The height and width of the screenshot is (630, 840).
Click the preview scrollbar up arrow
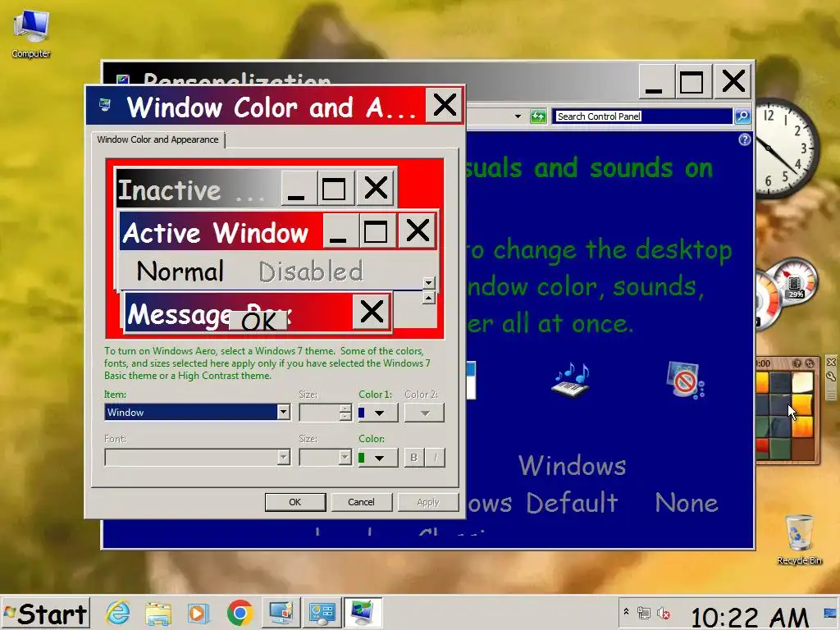pyautogui.click(x=428, y=297)
